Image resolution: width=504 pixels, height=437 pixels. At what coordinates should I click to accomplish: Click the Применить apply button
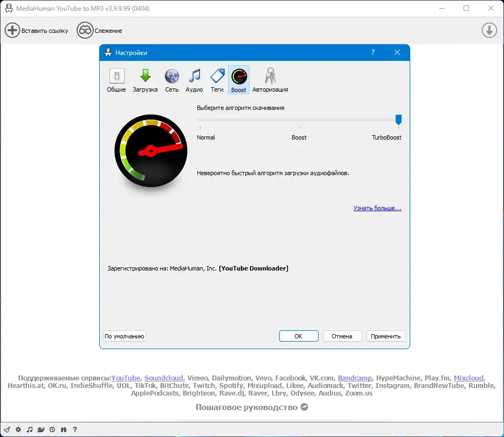[386, 336]
